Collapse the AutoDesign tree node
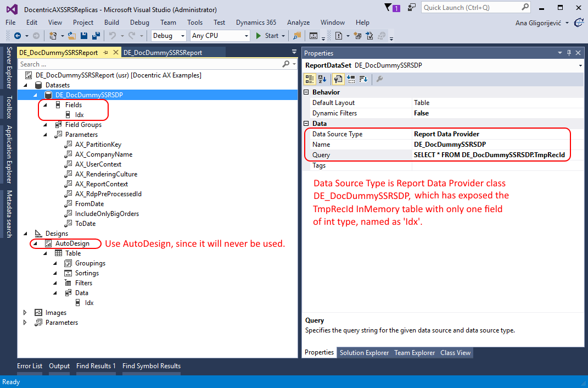The width and height of the screenshot is (588, 388). click(35, 243)
